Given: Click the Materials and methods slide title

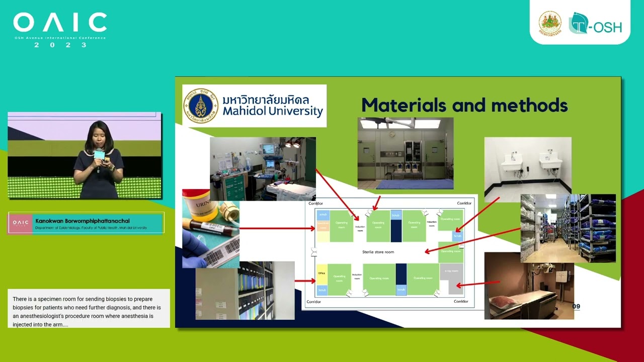Looking at the screenshot, I should (464, 105).
